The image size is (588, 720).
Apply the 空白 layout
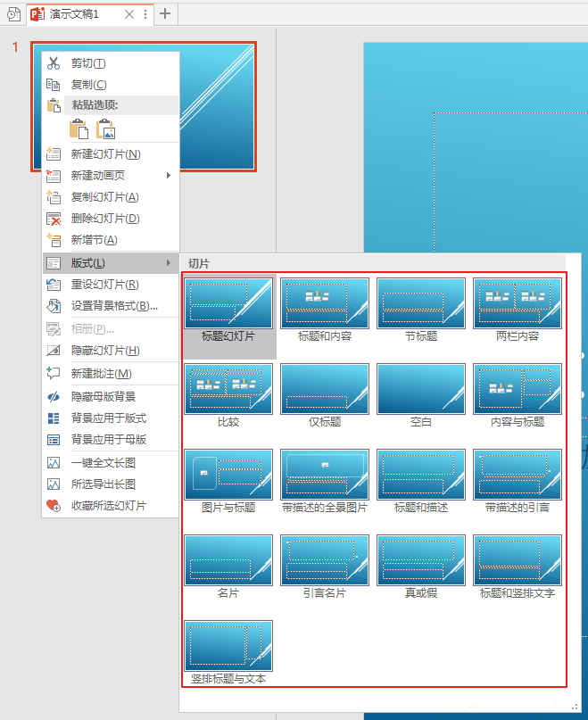pyautogui.click(x=421, y=396)
